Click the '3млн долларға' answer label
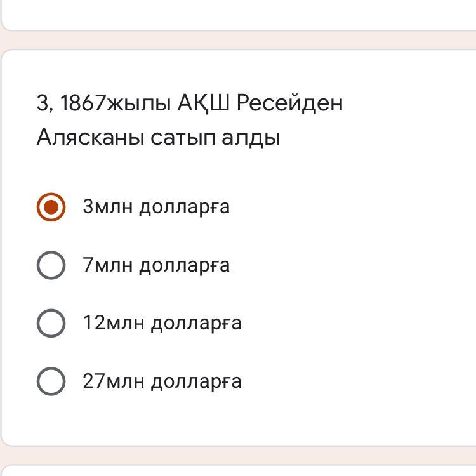 click(156, 207)
